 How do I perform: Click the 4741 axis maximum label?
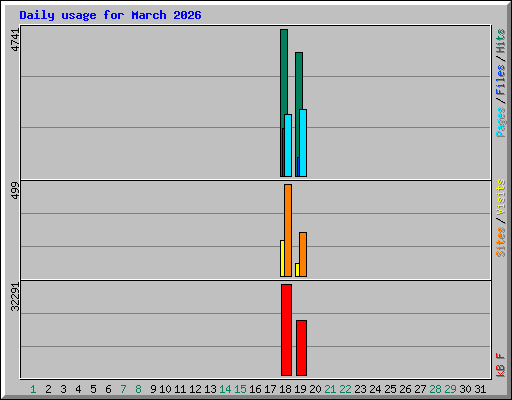tap(15, 40)
